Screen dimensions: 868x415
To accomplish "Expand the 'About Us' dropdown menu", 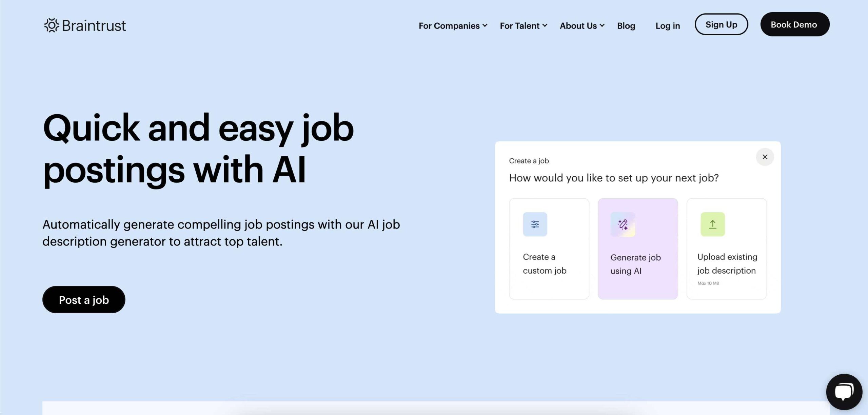I will click(x=581, y=25).
